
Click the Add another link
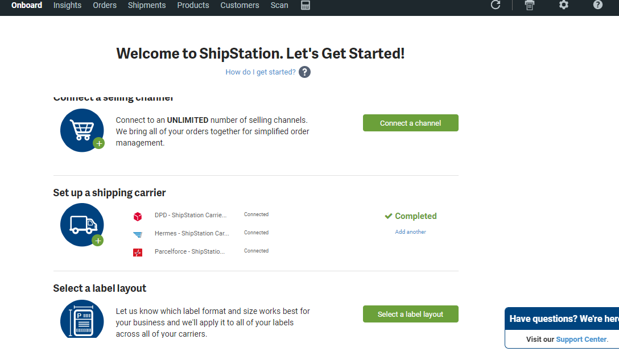(x=411, y=231)
